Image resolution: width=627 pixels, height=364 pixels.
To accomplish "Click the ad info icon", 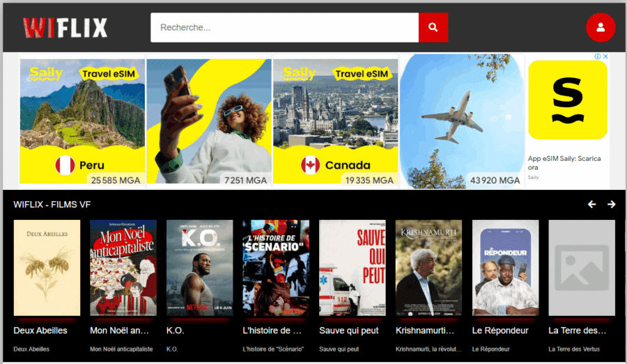I will click(597, 56).
